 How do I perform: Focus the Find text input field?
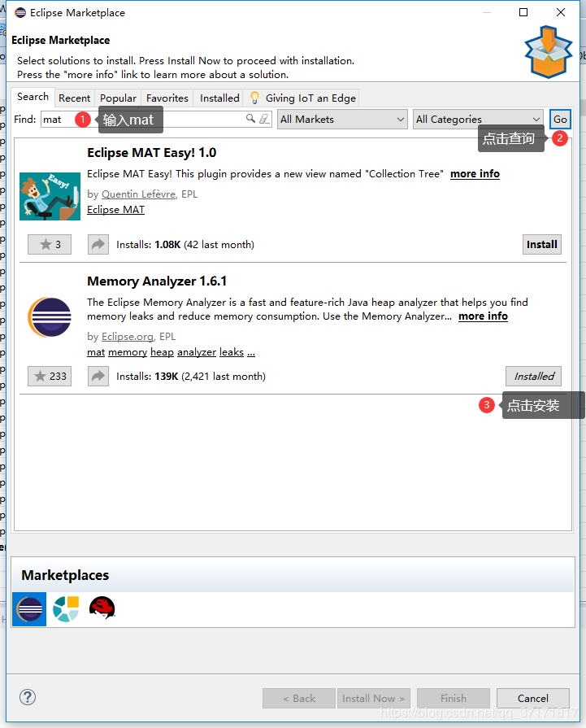(156, 120)
